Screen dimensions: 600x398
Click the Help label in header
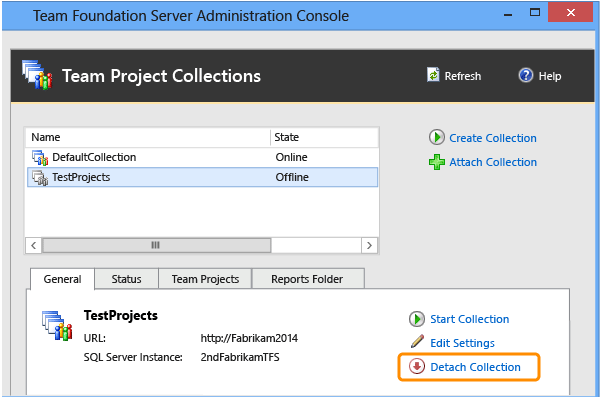[x=550, y=76]
